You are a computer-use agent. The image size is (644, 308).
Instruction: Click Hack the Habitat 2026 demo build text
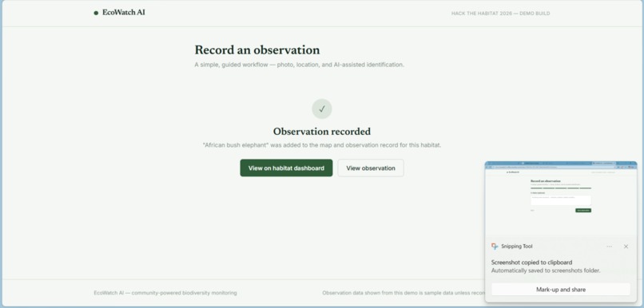coord(500,14)
